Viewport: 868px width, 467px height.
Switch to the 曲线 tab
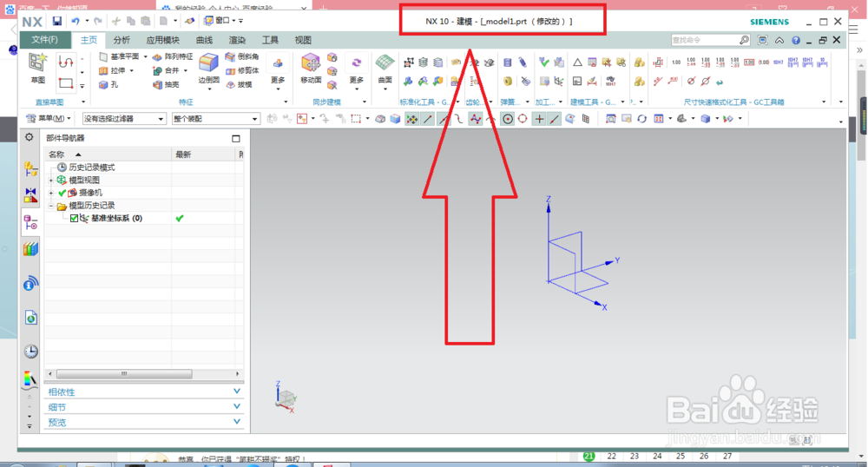point(204,40)
